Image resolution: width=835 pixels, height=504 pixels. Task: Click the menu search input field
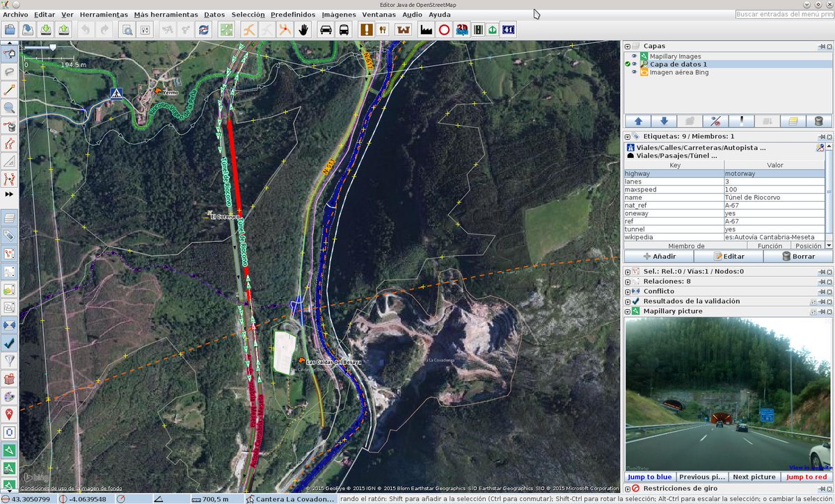(x=785, y=14)
